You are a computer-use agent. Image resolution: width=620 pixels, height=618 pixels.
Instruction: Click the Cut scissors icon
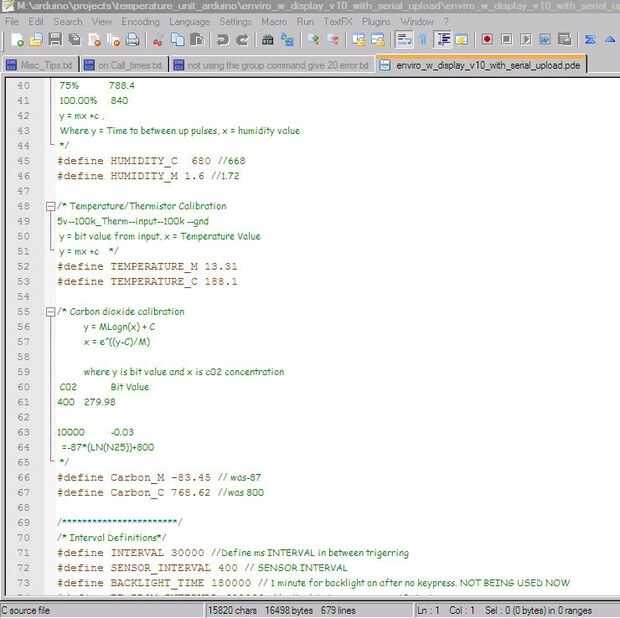(x=158, y=40)
